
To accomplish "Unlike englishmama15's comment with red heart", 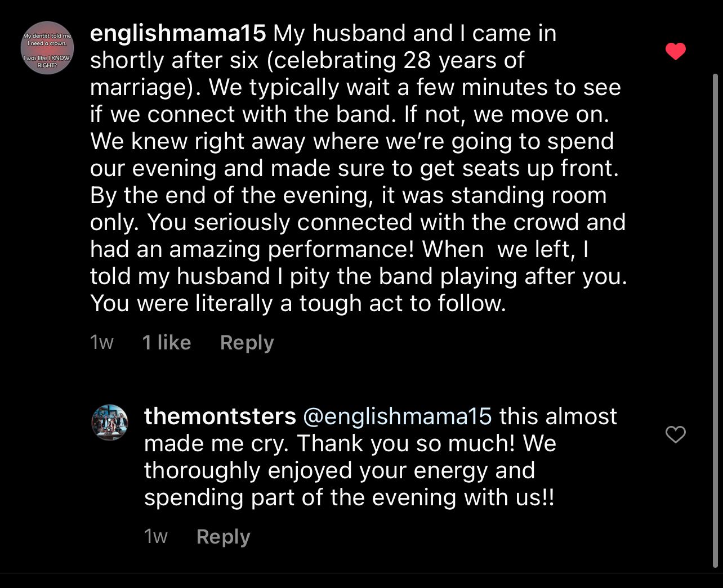I will tap(675, 52).
